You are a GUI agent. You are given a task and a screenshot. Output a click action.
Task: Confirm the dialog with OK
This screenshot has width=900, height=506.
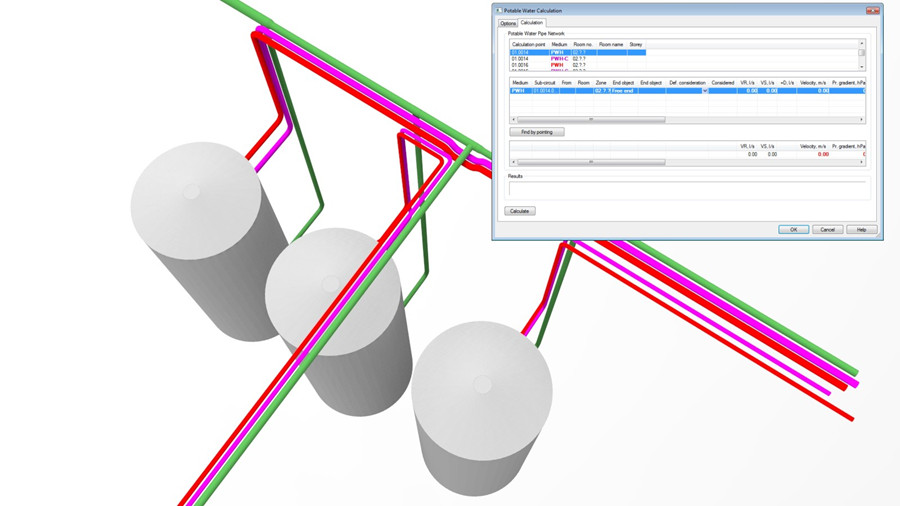[x=793, y=229]
